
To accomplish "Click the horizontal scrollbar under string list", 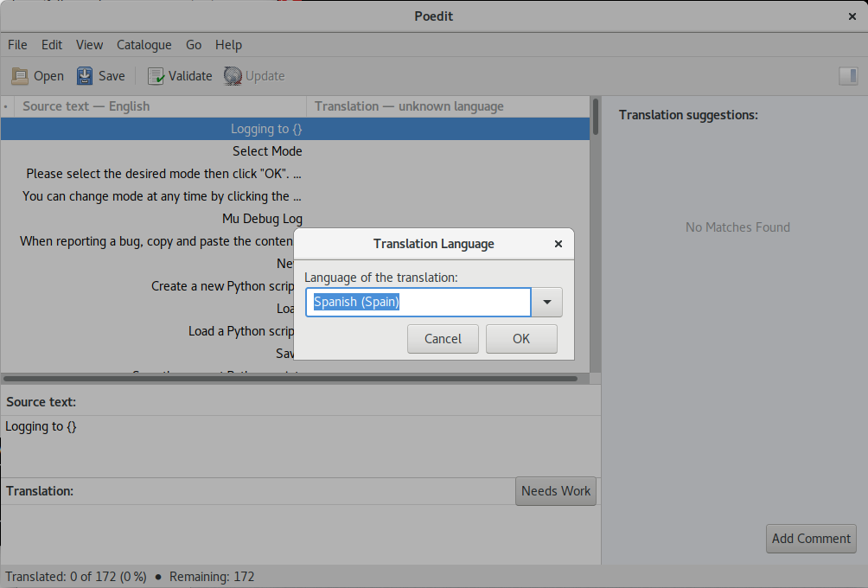I will [x=290, y=380].
